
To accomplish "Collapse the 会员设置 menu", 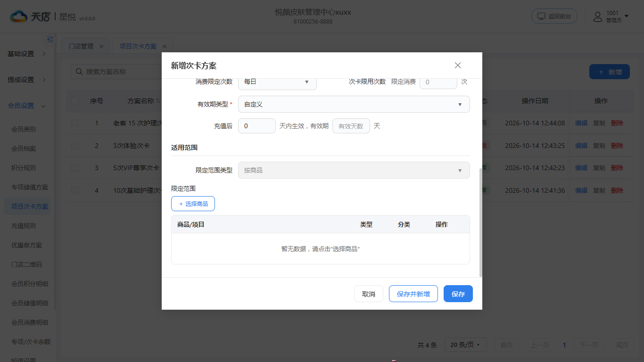I will coord(27,106).
